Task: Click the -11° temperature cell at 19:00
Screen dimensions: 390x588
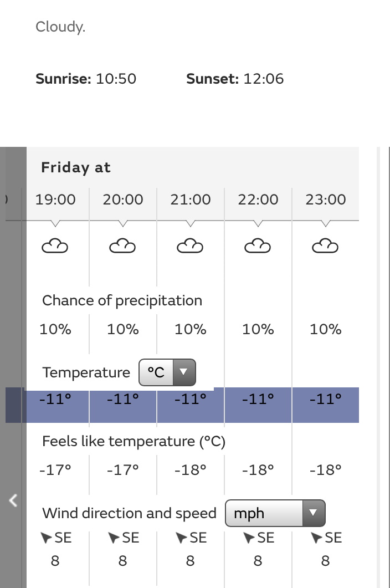Action: pos(55,399)
